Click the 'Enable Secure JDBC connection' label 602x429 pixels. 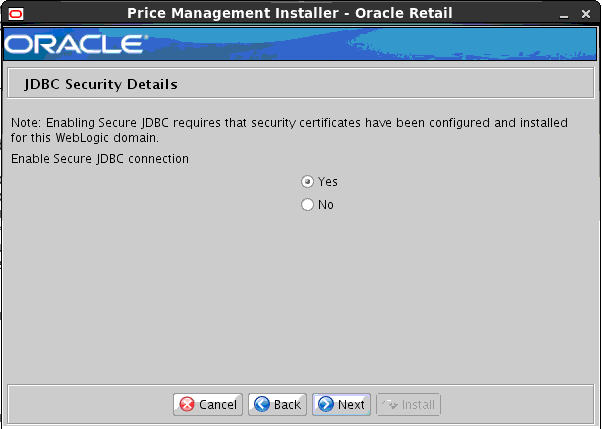100,159
